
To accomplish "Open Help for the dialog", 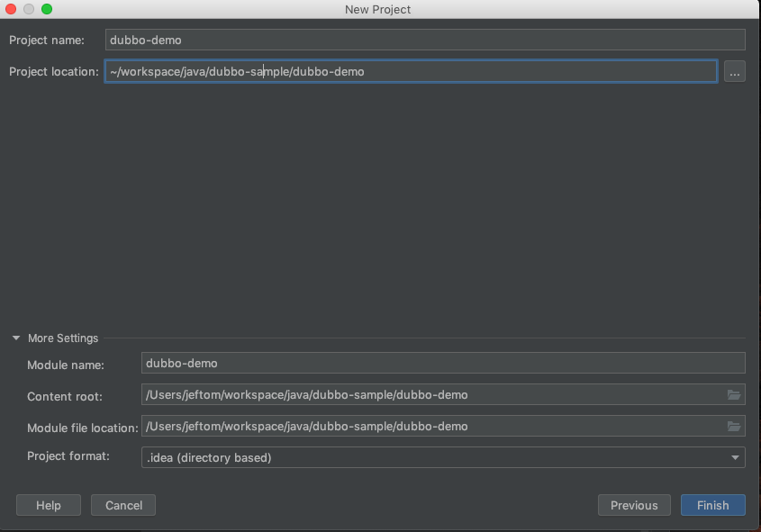I will (49, 505).
